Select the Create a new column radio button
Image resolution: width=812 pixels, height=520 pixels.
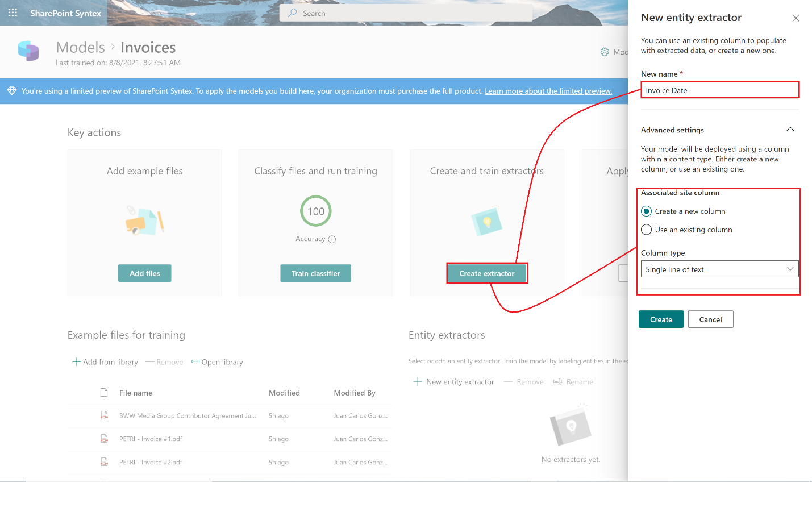[x=647, y=211]
